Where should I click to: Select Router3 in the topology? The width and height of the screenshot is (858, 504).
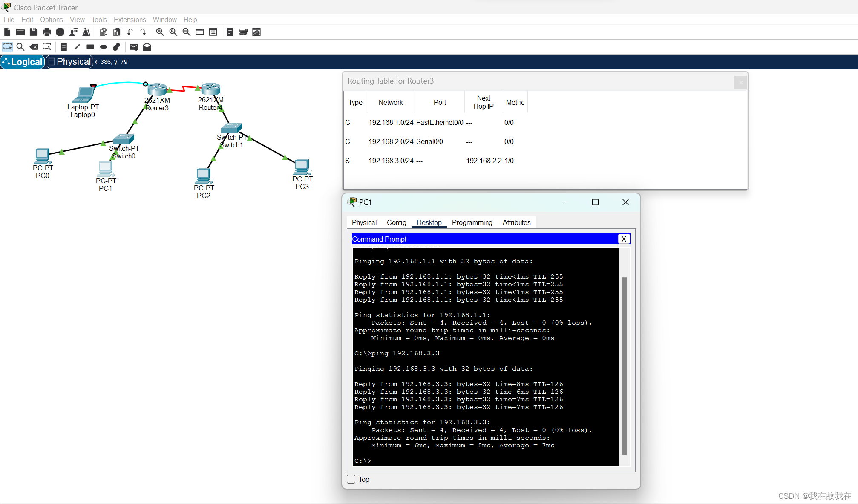pos(157,89)
